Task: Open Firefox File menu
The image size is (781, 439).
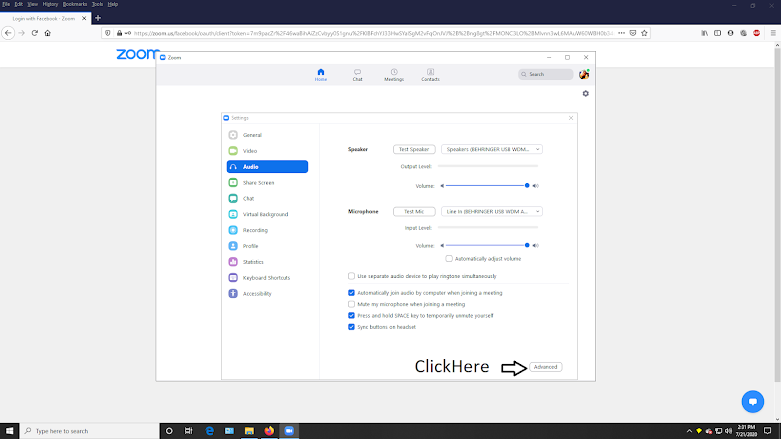Action: coord(6,4)
